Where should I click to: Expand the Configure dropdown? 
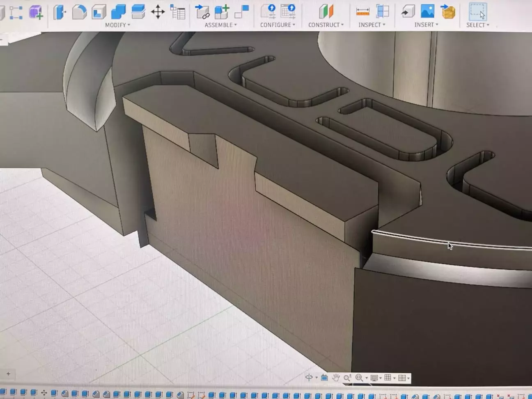pyautogui.click(x=277, y=25)
